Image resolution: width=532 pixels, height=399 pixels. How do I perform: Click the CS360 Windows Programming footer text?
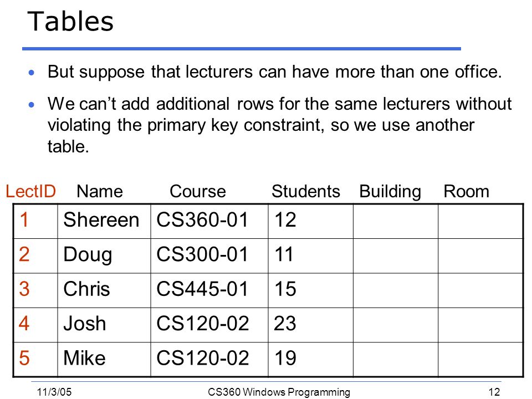coord(279,392)
